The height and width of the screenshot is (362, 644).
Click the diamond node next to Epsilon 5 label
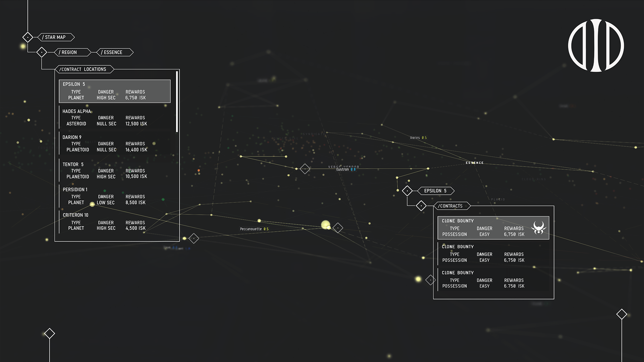coord(407,191)
